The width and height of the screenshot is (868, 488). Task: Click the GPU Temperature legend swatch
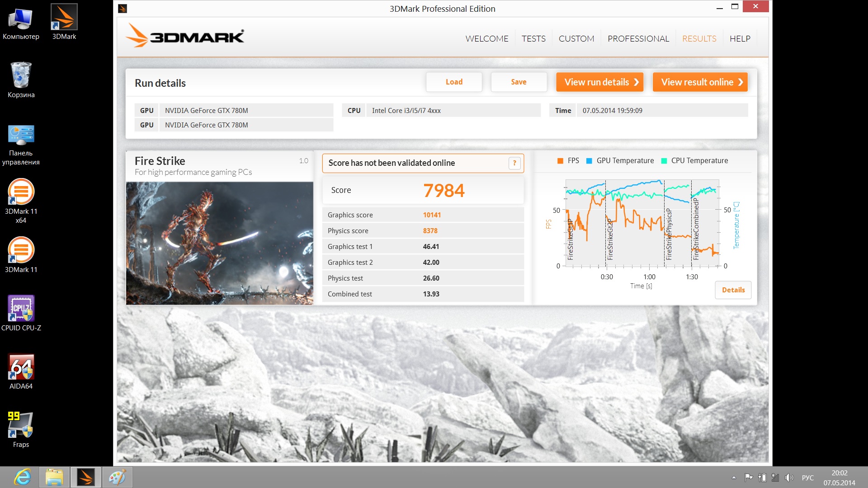(x=589, y=161)
